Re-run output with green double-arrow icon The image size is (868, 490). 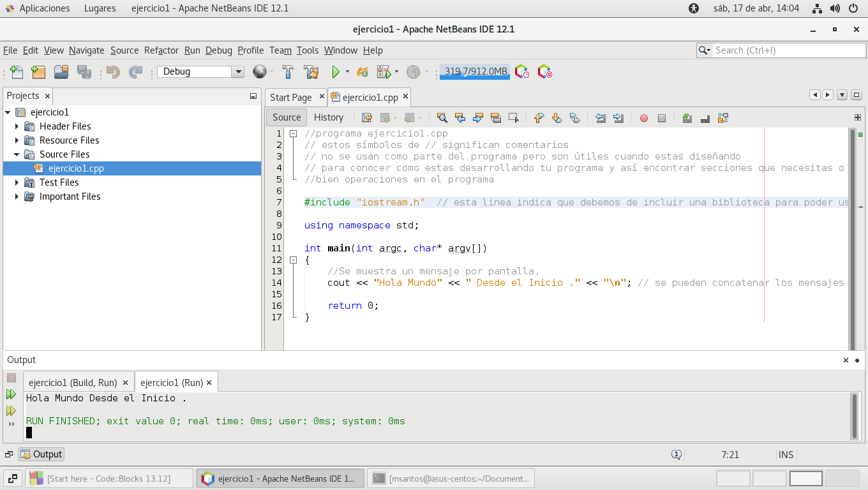pyautogui.click(x=11, y=394)
